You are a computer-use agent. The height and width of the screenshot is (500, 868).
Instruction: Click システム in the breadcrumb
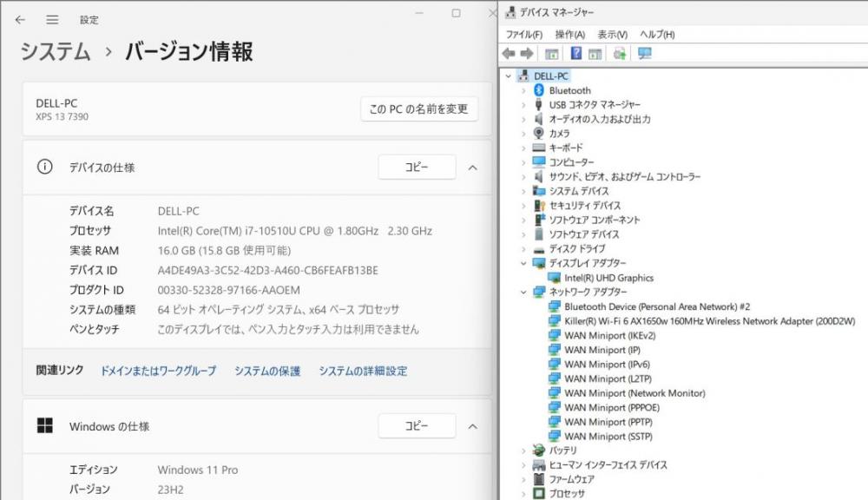click(x=56, y=51)
